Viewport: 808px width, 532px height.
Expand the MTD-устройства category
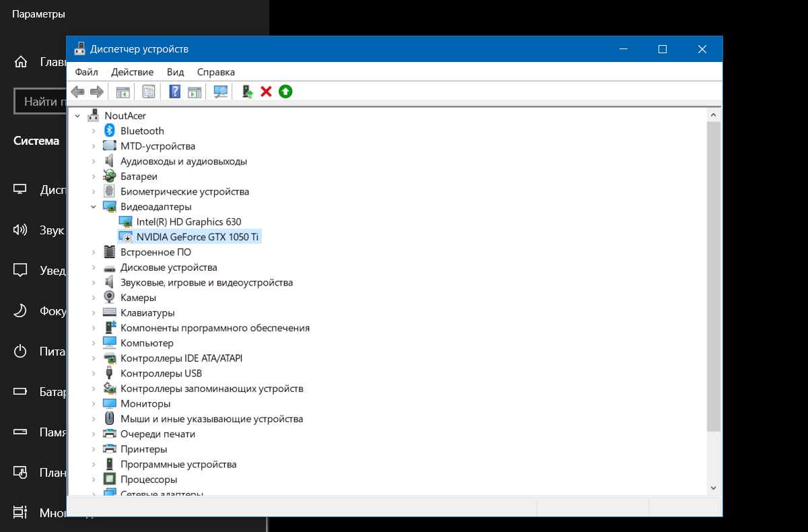tap(94, 146)
